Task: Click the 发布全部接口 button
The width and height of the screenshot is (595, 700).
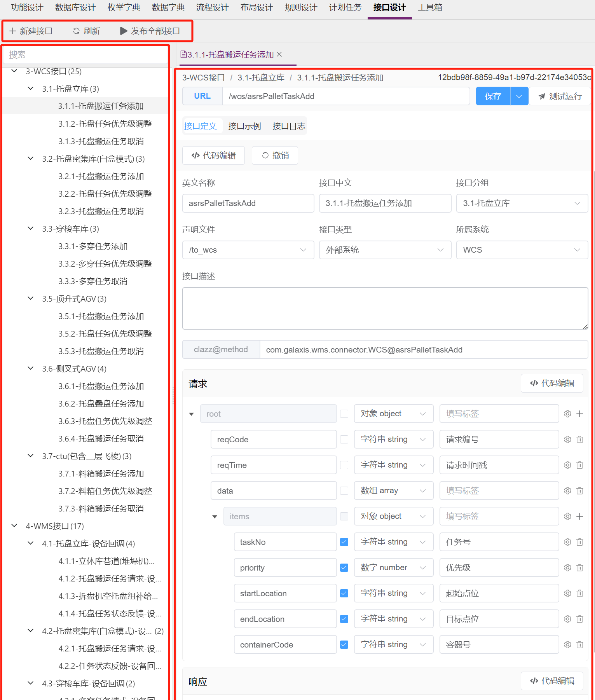Action: [x=150, y=31]
